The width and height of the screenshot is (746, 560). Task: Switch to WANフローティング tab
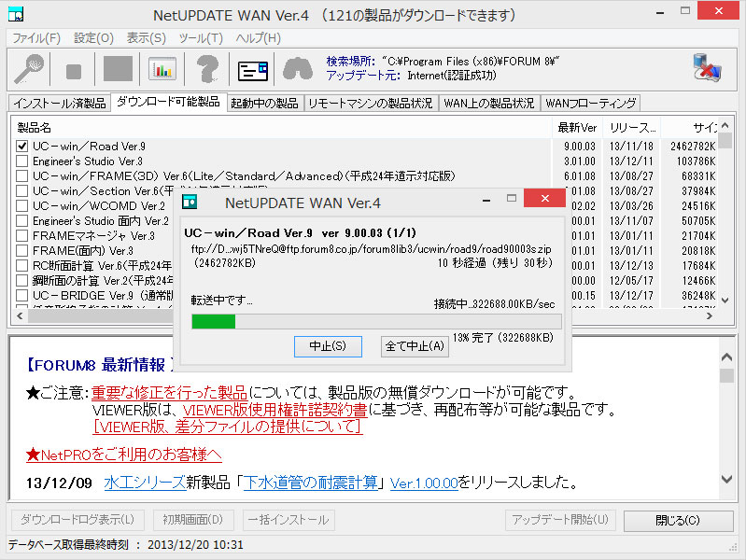590,104
